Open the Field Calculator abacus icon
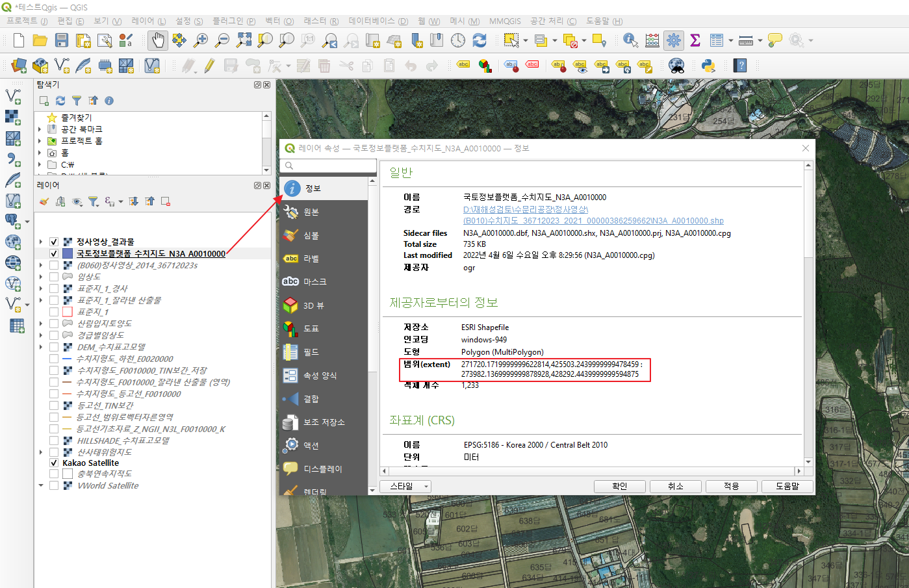The width and height of the screenshot is (909, 588). coord(652,40)
